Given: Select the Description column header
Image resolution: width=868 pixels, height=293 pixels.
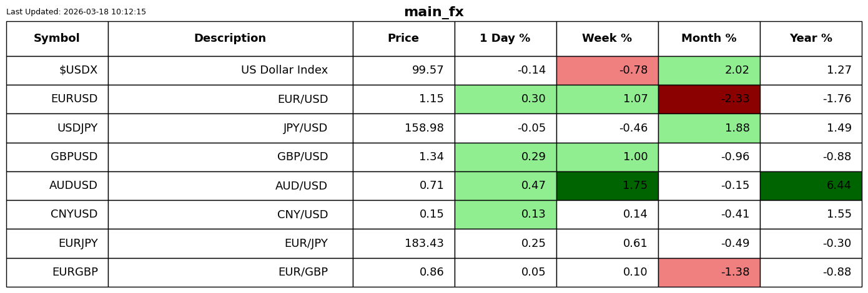Looking at the screenshot, I should tap(230, 39).
